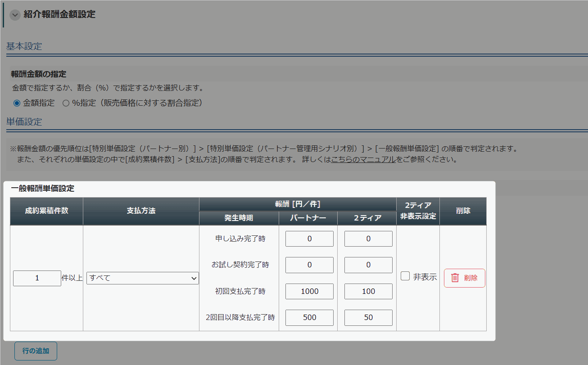Click partner reward field for 申し込み完了時
Viewport: 588px width, 365px height.
(309, 239)
